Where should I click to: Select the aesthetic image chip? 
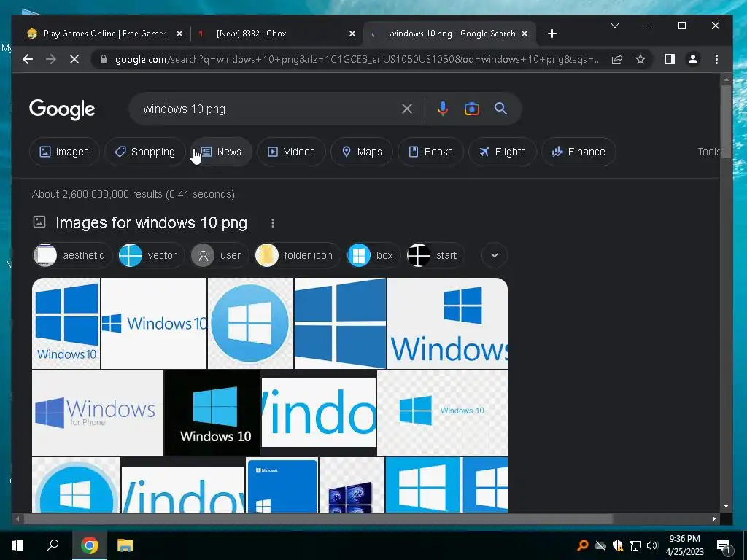(x=72, y=255)
